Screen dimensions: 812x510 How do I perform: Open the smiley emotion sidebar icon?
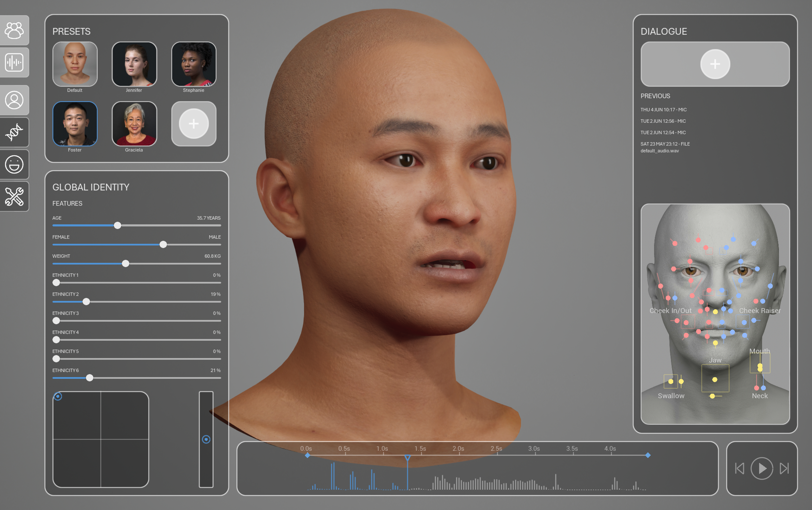[14, 164]
